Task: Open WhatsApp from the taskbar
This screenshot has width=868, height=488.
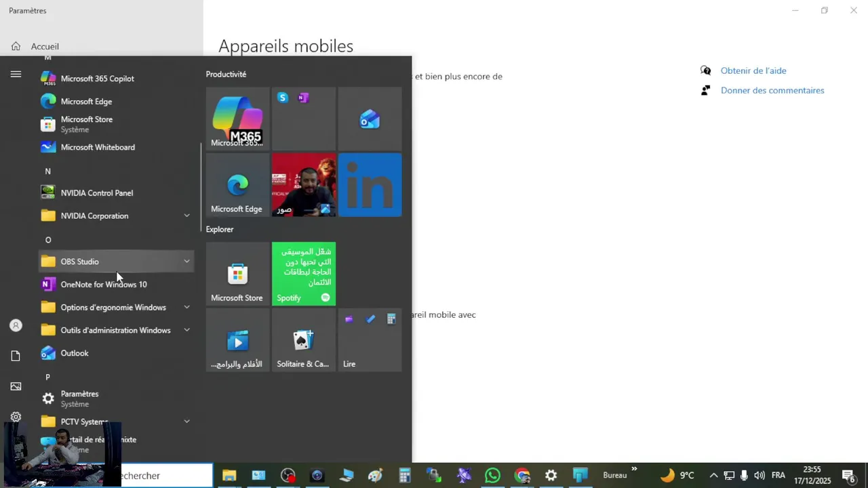Action: pyautogui.click(x=493, y=476)
